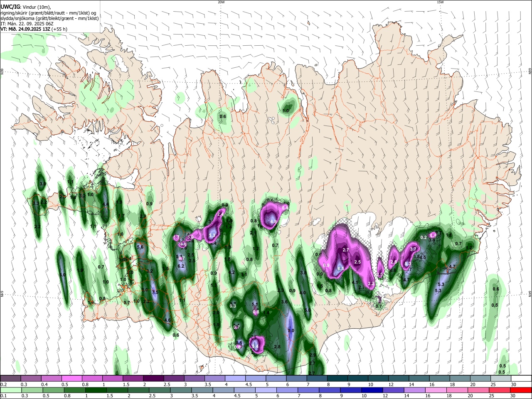Click the 9.0 precipitation value on the map
Image resolution: width=532 pixels, height=399 pixels.
click(291, 331)
